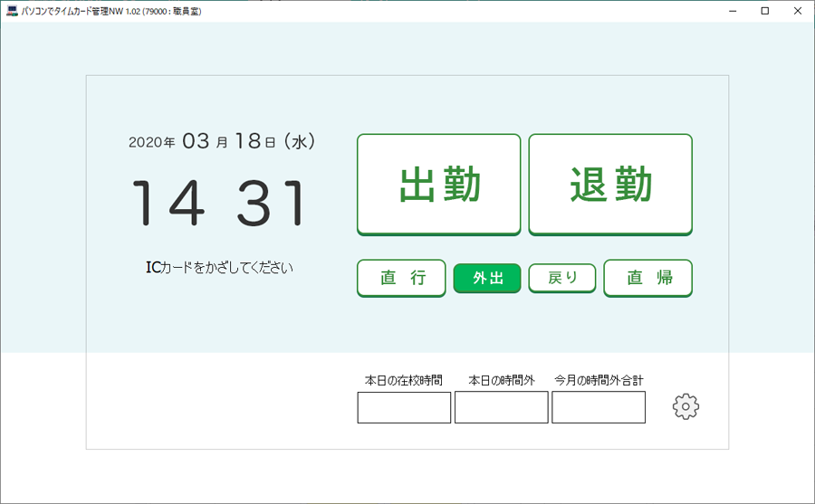Toggle the highlighted 外出 button

point(487,278)
